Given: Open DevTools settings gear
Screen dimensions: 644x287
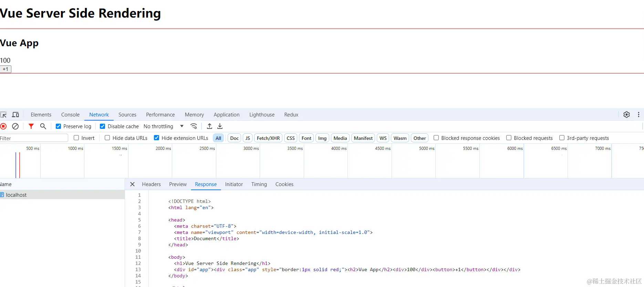Looking at the screenshot, I should [x=626, y=115].
